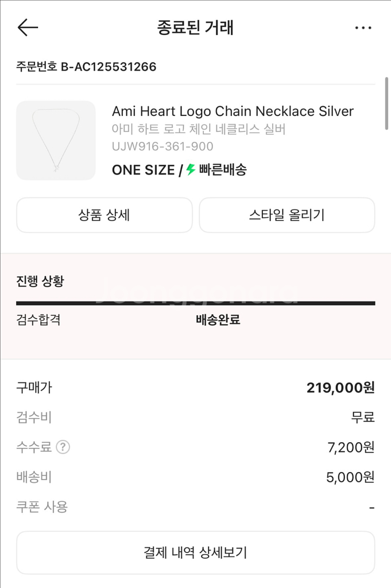Tap the 배송완료 status label

point(218,320)
